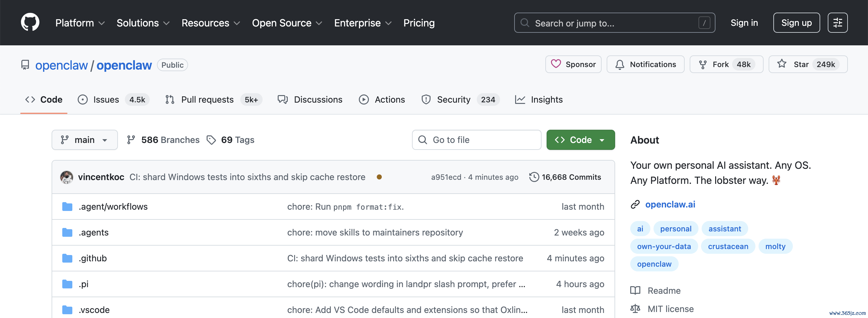Open the .github folder icon
This screenshot has height=318, width=868.
point(67,258)
